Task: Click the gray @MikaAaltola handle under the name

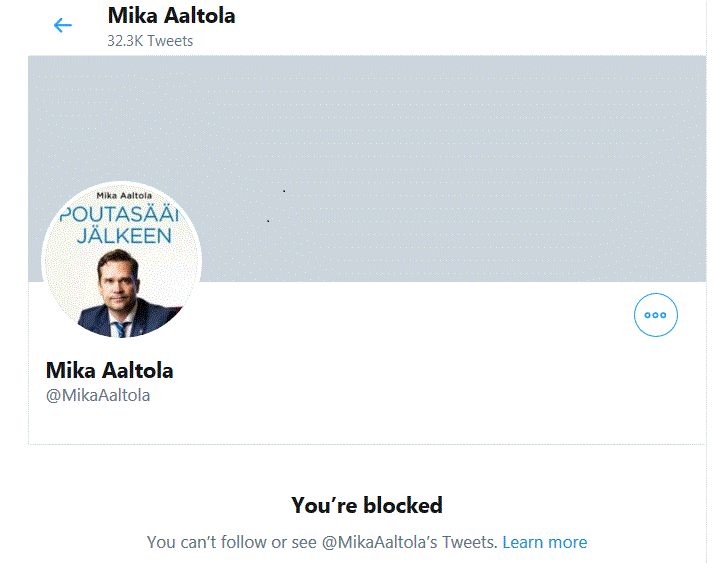Action: pyautogui.click(x=98, y=395)
